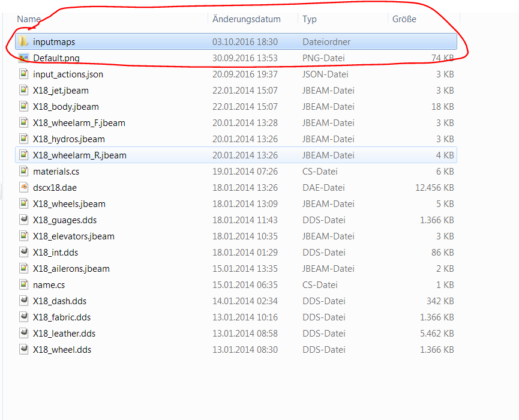
Task: Sort files by the Name column header
Action: coord(29,19)
